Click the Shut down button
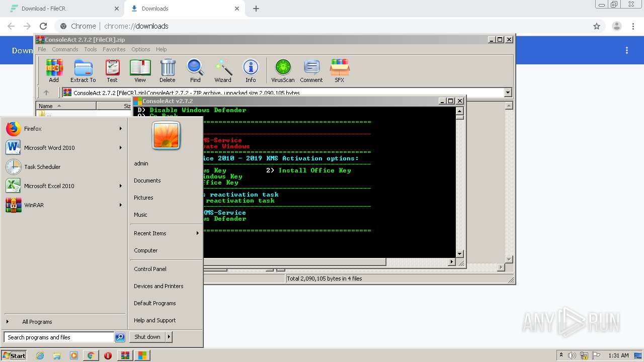This screenshot has height=362, width=644. (x=147, y=337)
